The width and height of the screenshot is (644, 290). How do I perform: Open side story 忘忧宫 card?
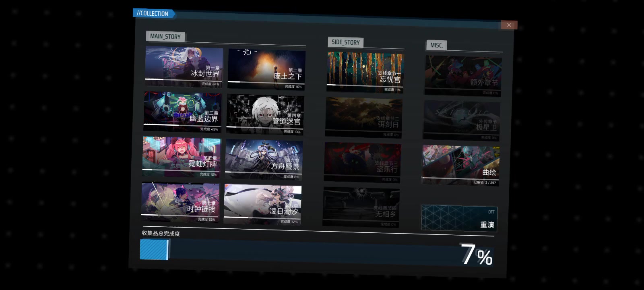pyautogui.click(x=365, y=72)
